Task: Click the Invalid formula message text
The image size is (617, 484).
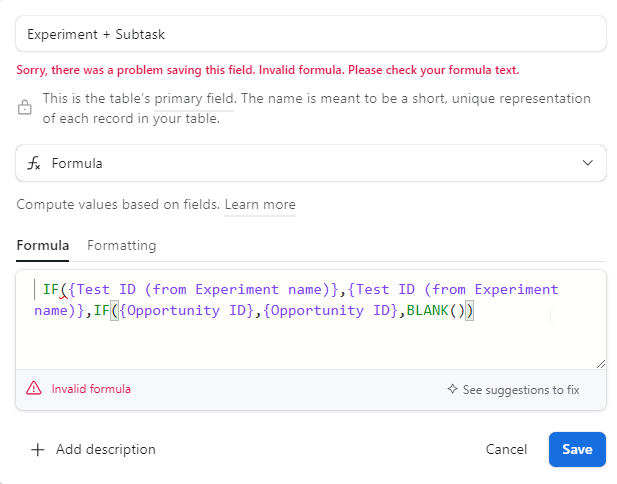Action: point(91,389)
